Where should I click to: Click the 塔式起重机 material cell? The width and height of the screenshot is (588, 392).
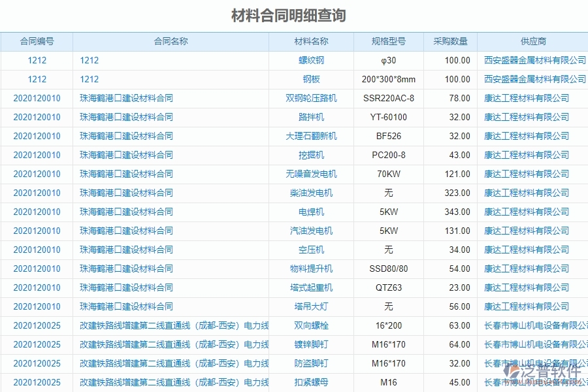312,287
